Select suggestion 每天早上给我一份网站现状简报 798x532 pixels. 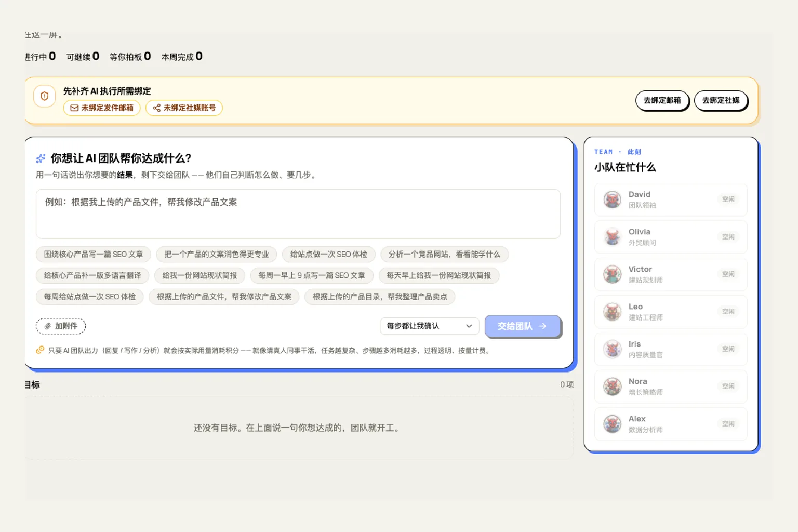pyautogui.click(x=439, y=276)
